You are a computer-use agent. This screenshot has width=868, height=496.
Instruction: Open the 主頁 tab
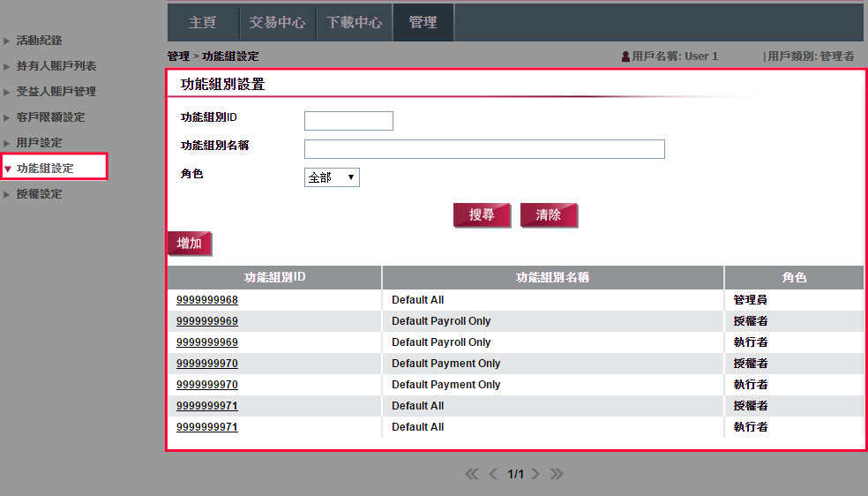click(x=202, y=22)
